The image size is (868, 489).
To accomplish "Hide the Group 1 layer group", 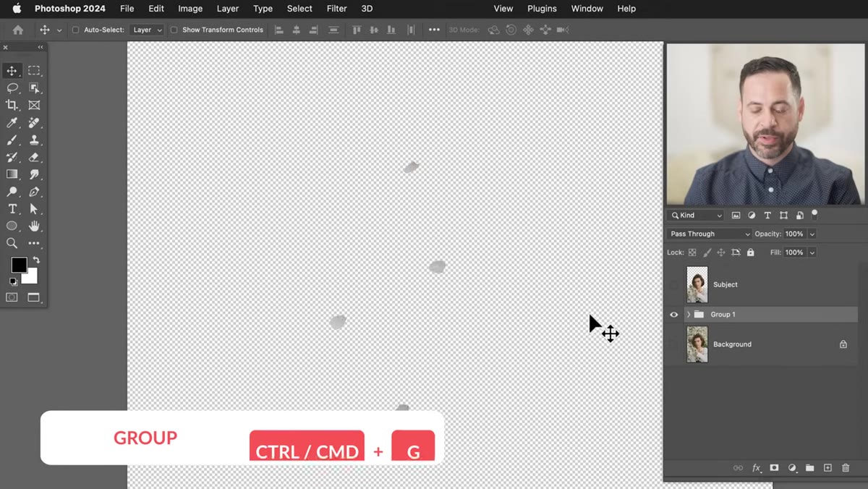I will click(674, 315).
